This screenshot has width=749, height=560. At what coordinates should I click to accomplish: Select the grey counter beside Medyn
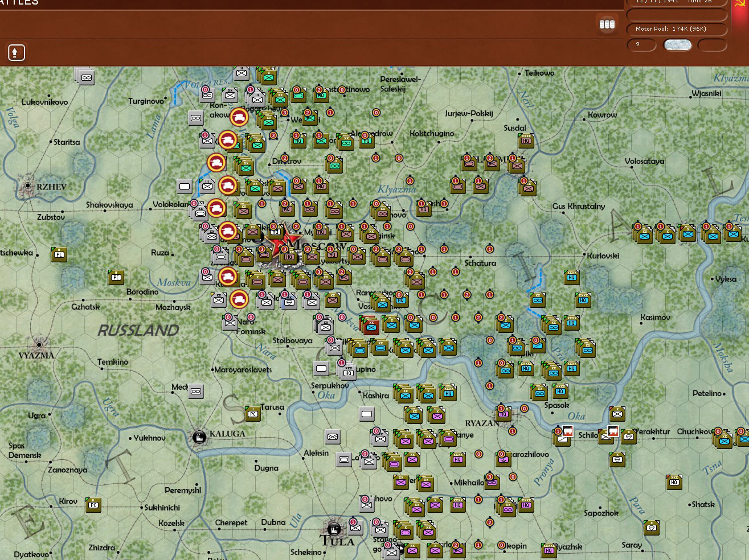pos(196,392)
